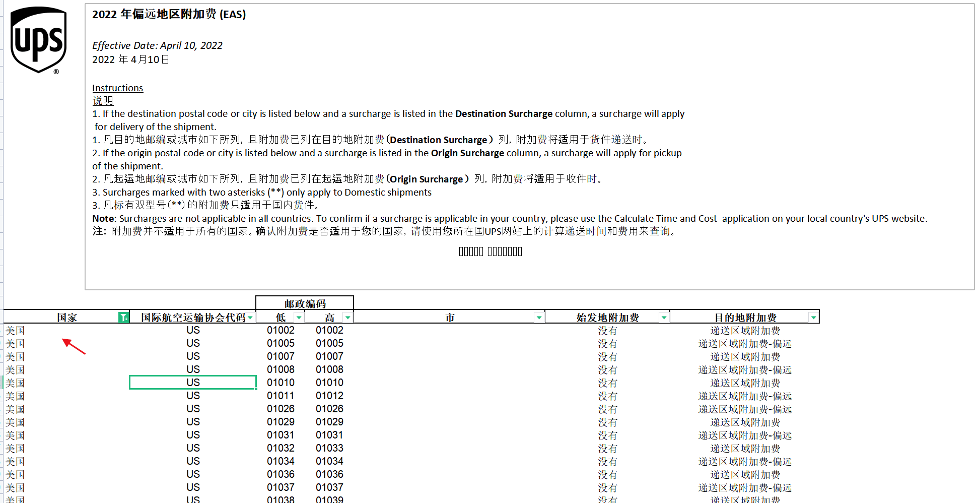The image size is (980, 503).
Task: Select low postal code cell 01037
Action: click(281, 487)
